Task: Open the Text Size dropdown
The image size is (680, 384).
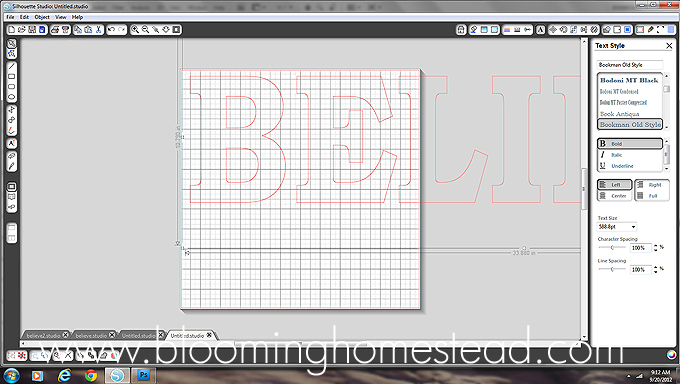Action: [x=633, y=227]
